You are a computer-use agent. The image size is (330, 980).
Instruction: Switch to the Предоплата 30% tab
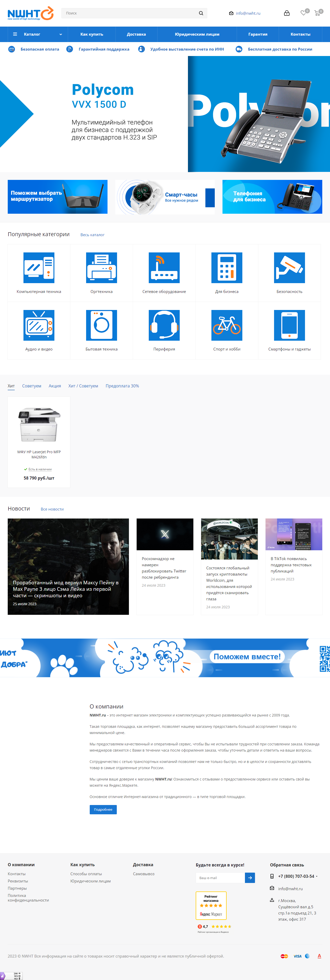(122, 386)
